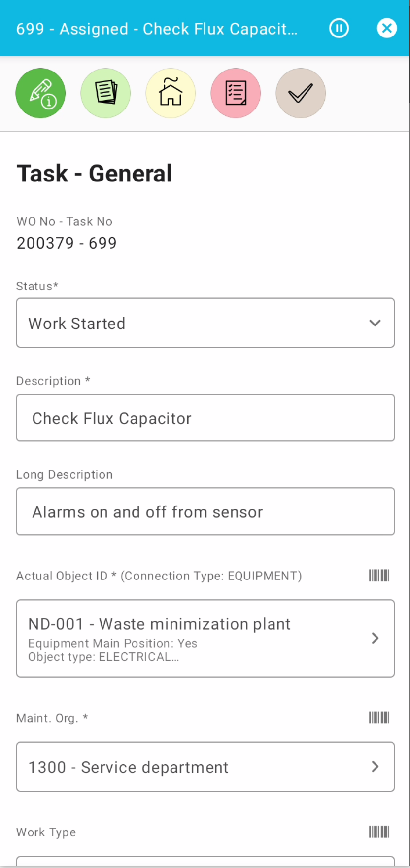The height and width of the screenshot is (868, 410).
Task: Close the task 699 panel
Action: (x=387, y=28)
